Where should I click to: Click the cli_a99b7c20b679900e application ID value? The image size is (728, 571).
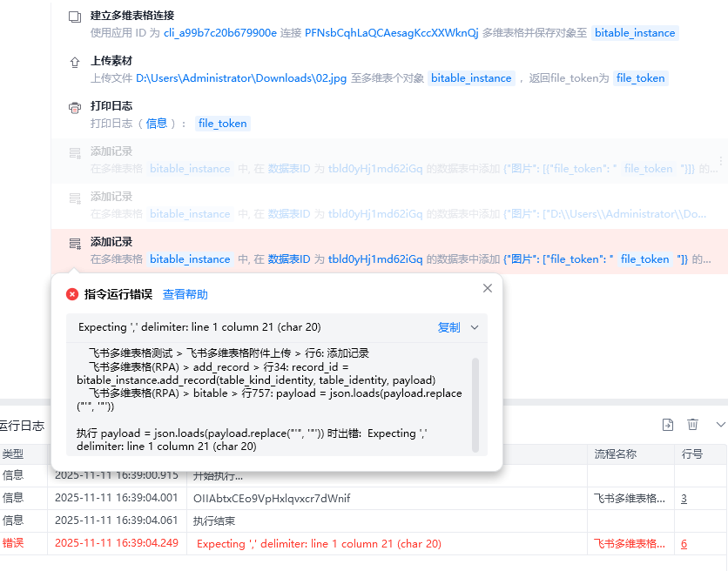click(220, 33)
